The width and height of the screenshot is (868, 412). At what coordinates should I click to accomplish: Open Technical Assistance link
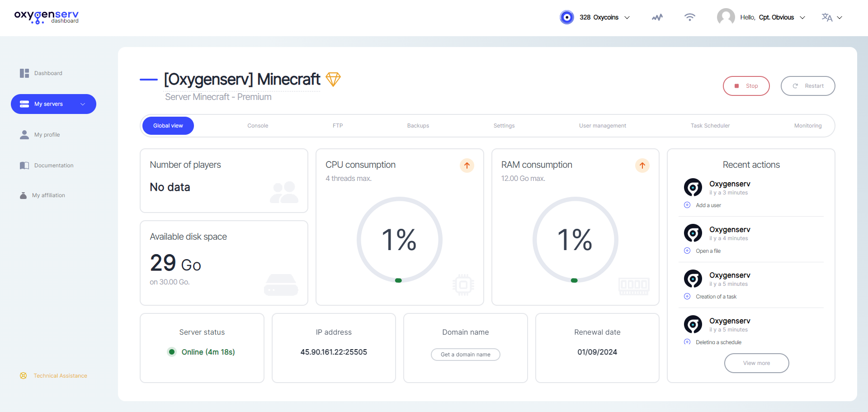tap(60, 376)
